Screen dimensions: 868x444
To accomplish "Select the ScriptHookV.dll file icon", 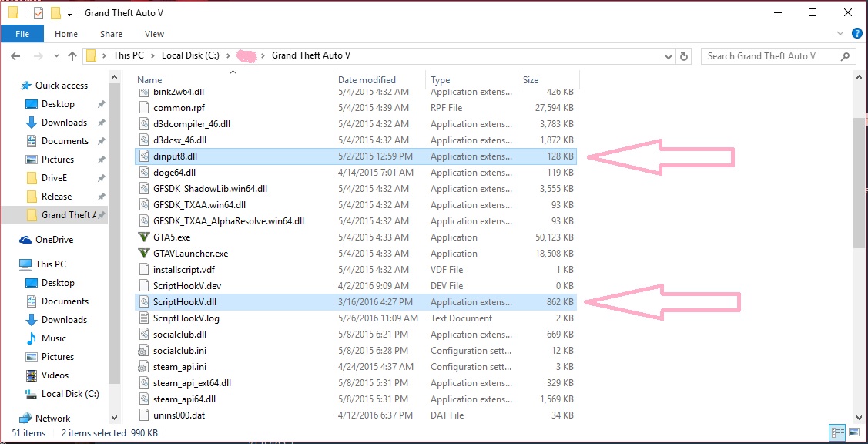I will [144, 302].
